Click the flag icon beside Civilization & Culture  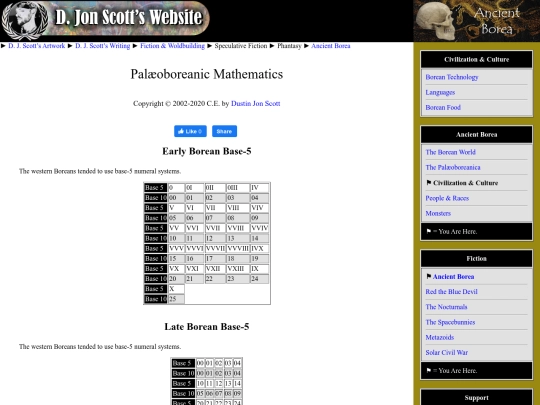pyautogui.click(x=428, y=183)
